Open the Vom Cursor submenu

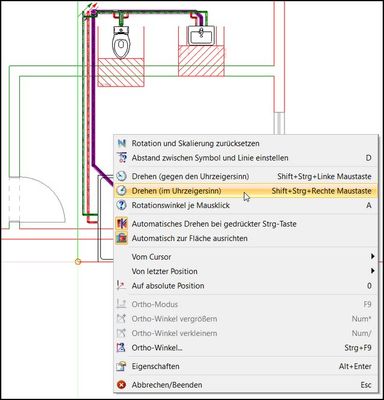click(x=246, y=257)
